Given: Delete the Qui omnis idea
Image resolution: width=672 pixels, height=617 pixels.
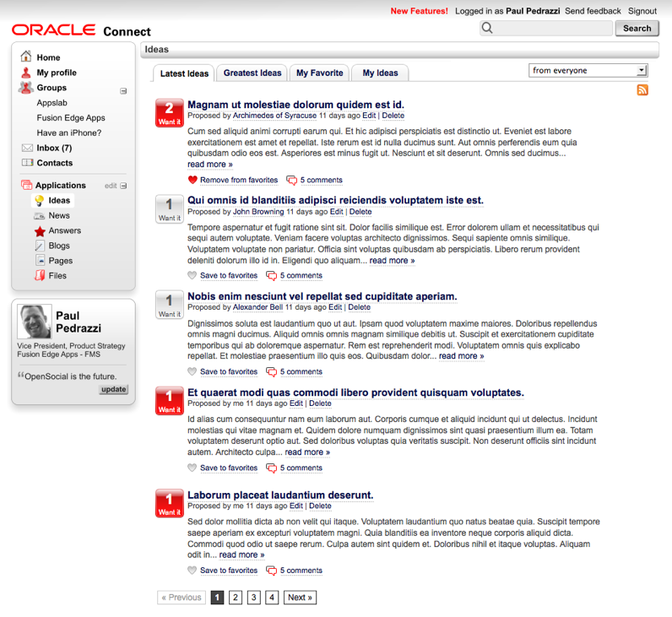Looking at the screenshot, I should coord(360,212).
